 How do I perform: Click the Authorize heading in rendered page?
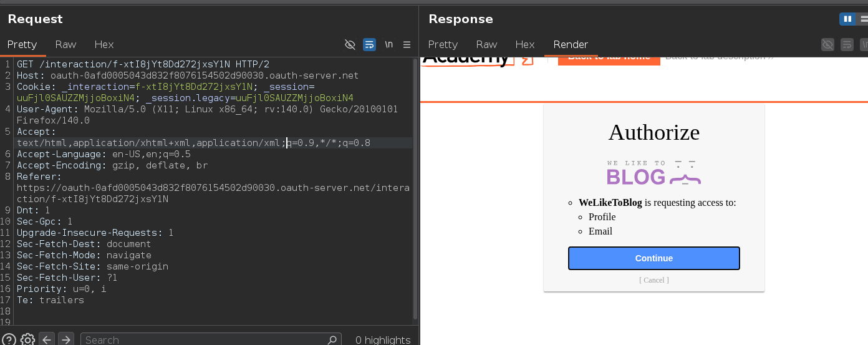(x=653, y=132)
